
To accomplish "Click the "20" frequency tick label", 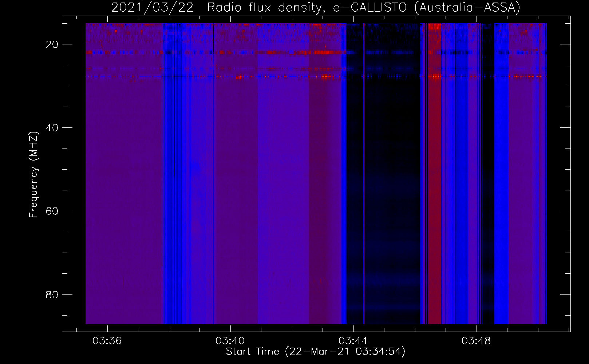I will (52, 44).
